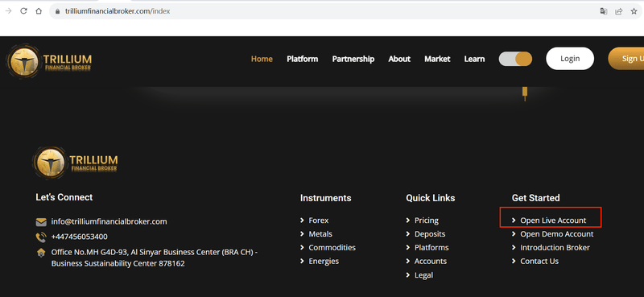Viewport: 644px width, 297px height.
Task: Click the lock icon in address bar
Action: click(x=57, y=11)
